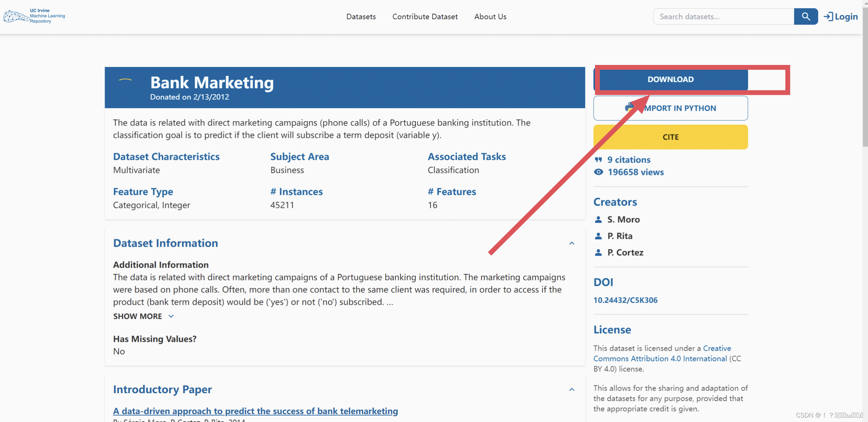Open the Creative Commons Attribution 4.0 International license link
Image resolution: width=868 pixels, height=422 pixels.
[662, 354]
